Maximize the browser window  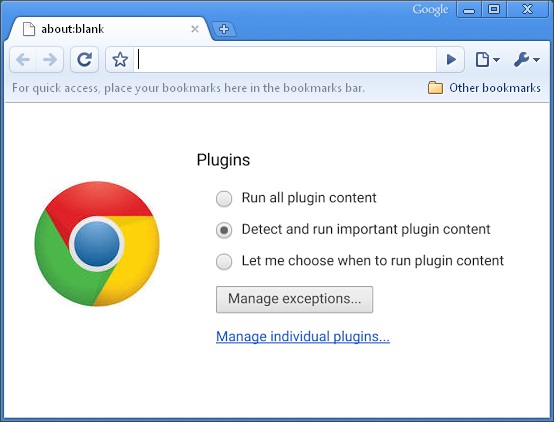click(494, 9)
